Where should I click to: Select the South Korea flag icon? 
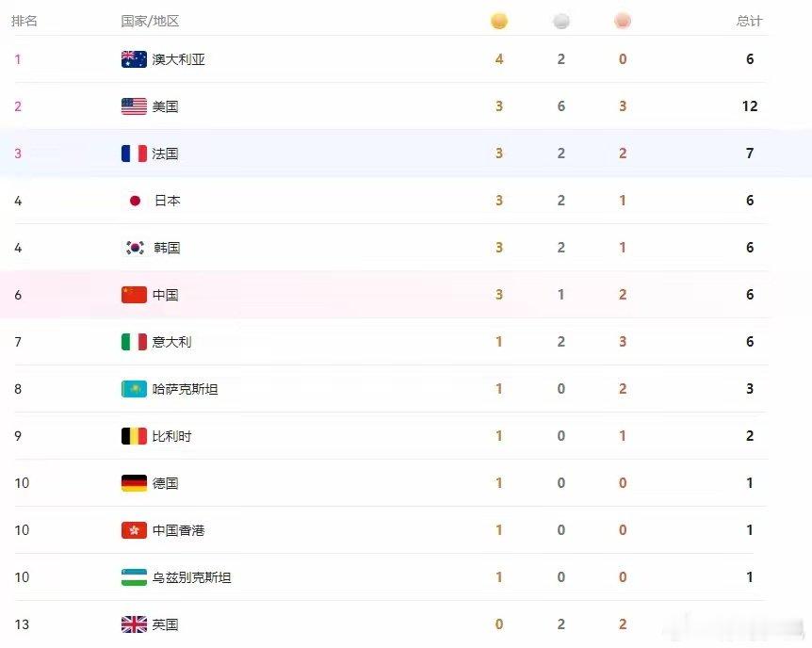135,248
